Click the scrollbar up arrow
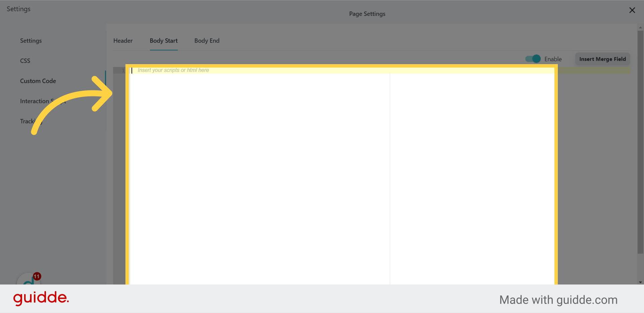The height and width of the screenshot is (313, 644). 640,28
